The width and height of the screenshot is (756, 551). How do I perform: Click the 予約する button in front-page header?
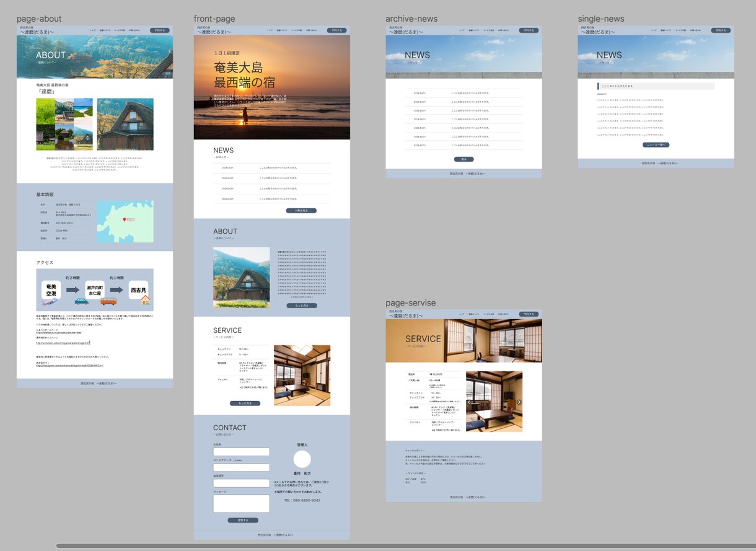pos(336,30)
